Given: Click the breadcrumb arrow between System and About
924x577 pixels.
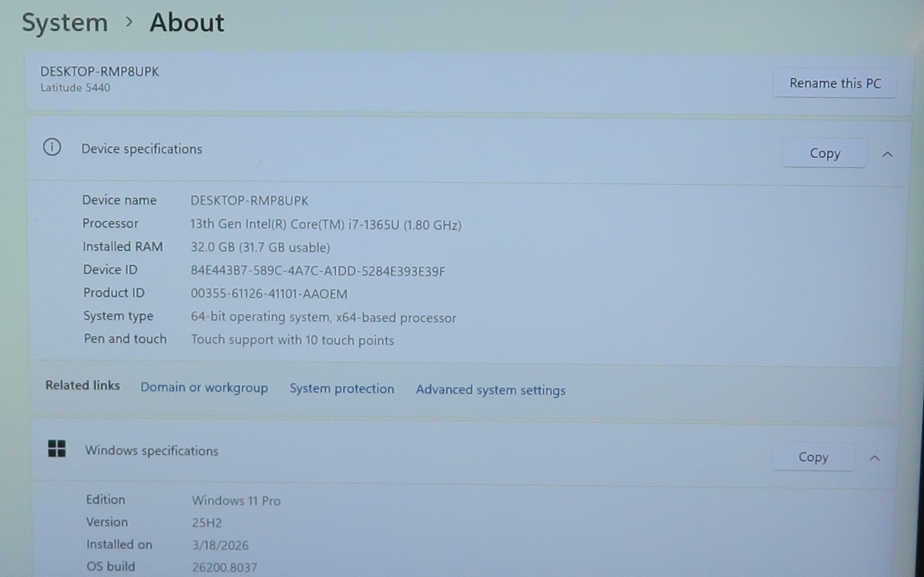Looking at the screenshot, I should tap(129, 22).
